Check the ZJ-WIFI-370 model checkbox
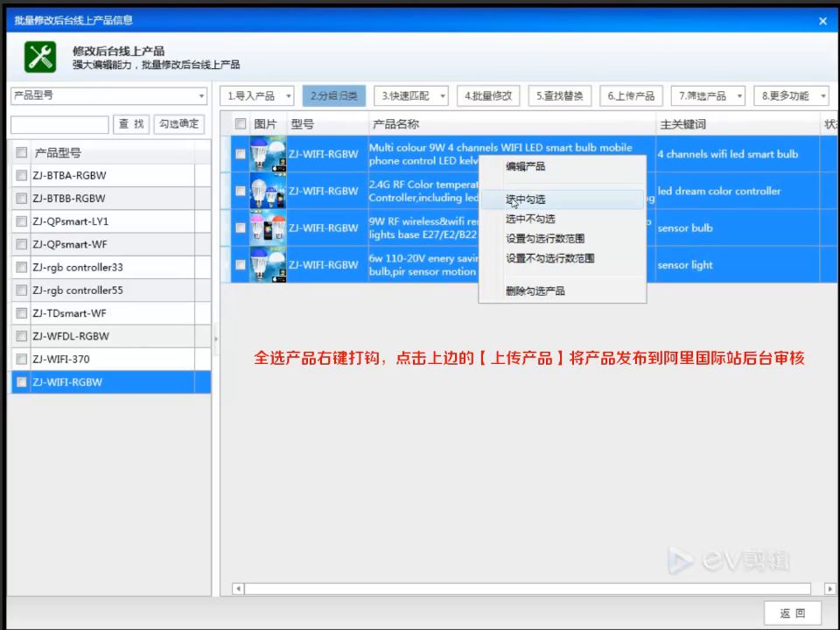Screen dimensions: 840x630 pyautogui.click(x=21, y=360)
